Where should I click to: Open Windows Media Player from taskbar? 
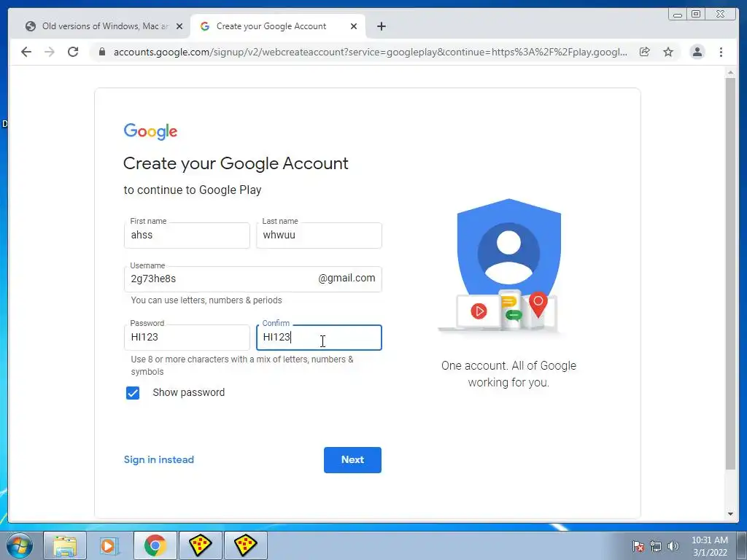point(108,545)
